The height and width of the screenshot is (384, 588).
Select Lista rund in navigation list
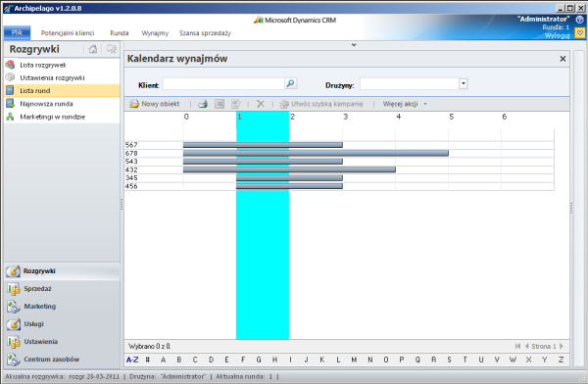(x=62, y=91)
